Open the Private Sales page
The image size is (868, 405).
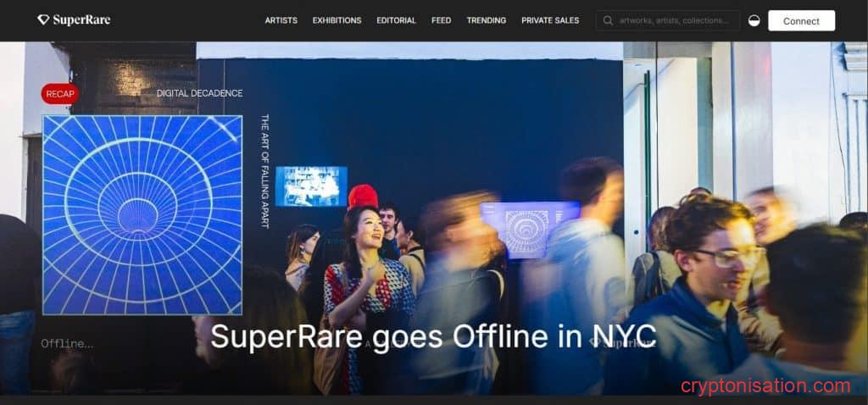tap(549, 20)
